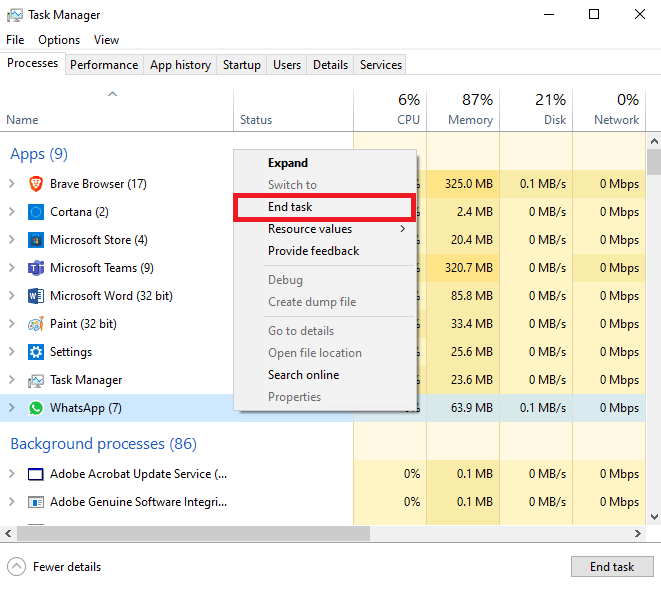Open the View menu
The image size is (661, 591).
(106, 40)
